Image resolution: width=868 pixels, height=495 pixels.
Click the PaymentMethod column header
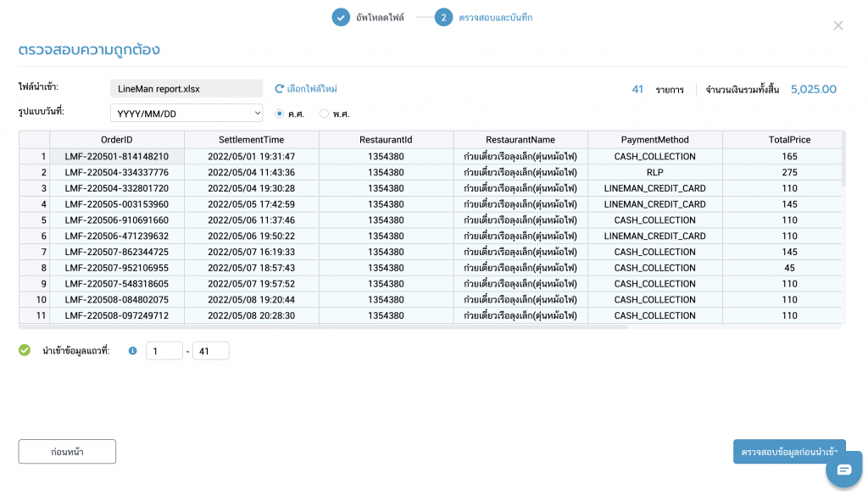[655, 140]
